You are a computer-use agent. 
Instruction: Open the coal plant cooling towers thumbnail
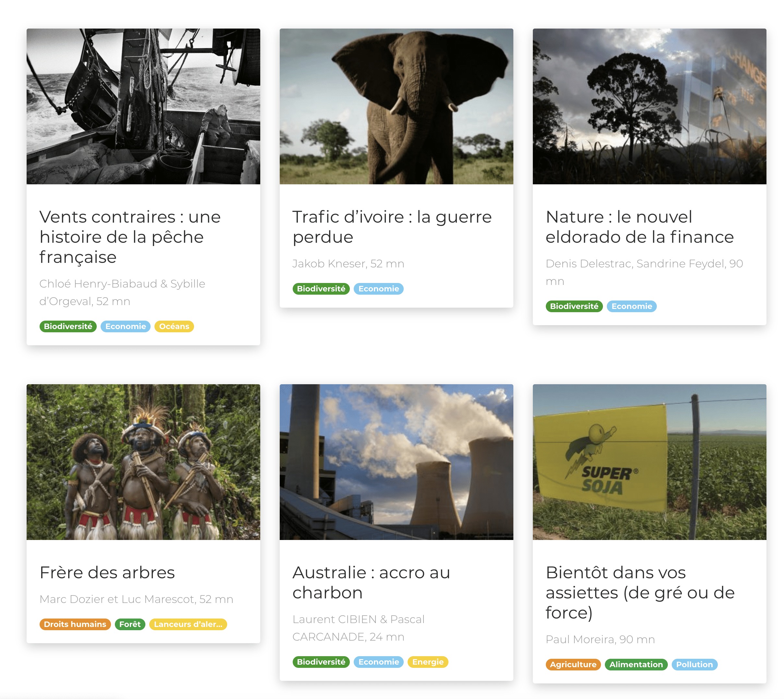pyautogui.click(x=397, y=462)
